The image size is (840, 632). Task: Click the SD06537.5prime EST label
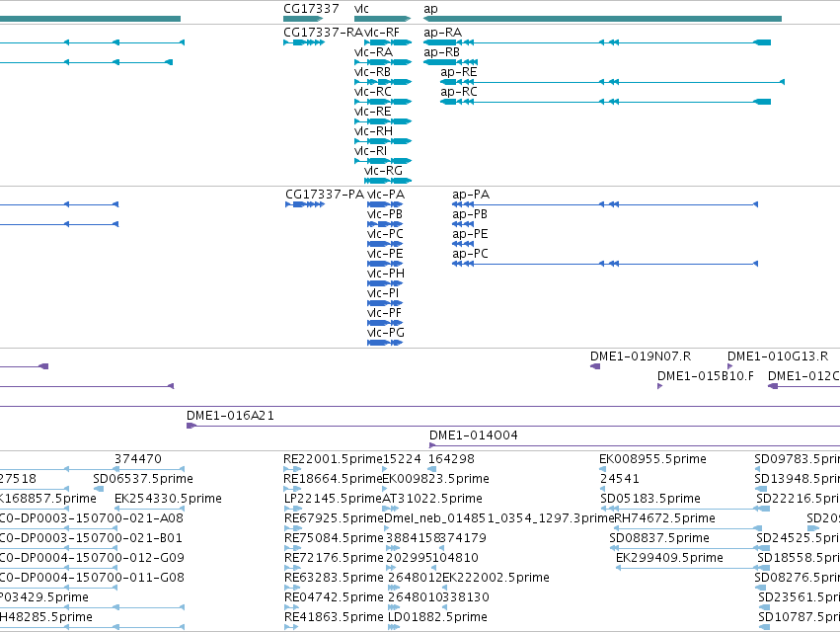(x=143, y=479)
